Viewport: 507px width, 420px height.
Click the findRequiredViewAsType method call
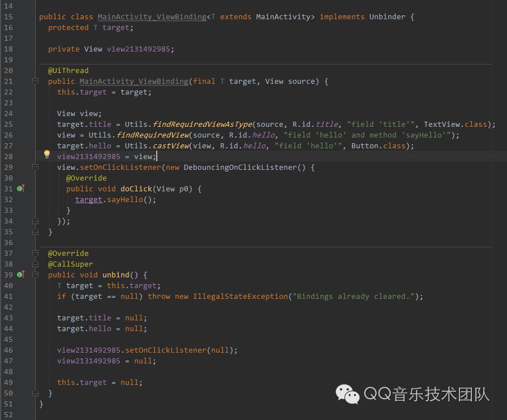(202, 125)
